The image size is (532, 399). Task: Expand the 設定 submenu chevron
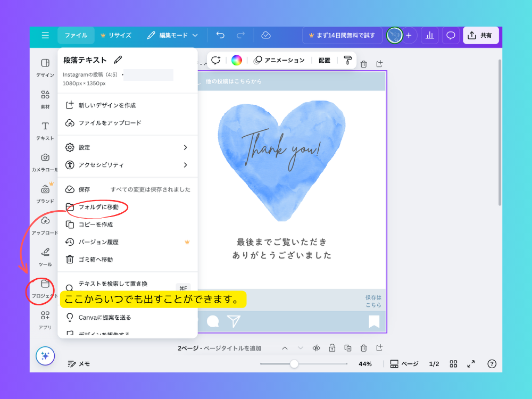pos(185,147)
